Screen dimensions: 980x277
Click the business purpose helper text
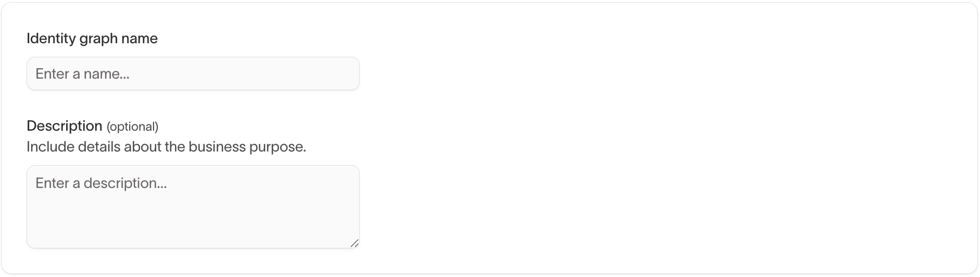tap(166, 147)
